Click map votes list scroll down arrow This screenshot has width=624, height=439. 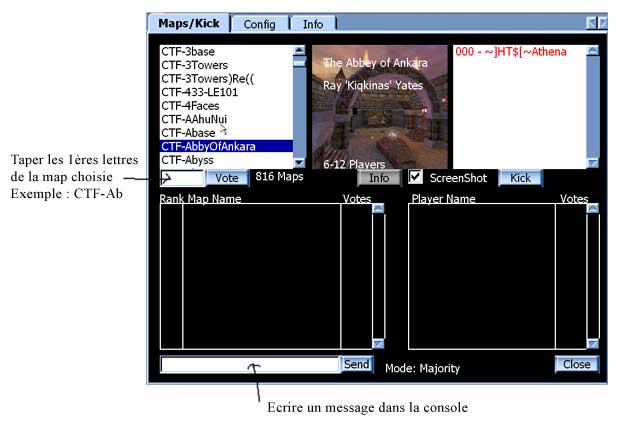coord(378,343)
